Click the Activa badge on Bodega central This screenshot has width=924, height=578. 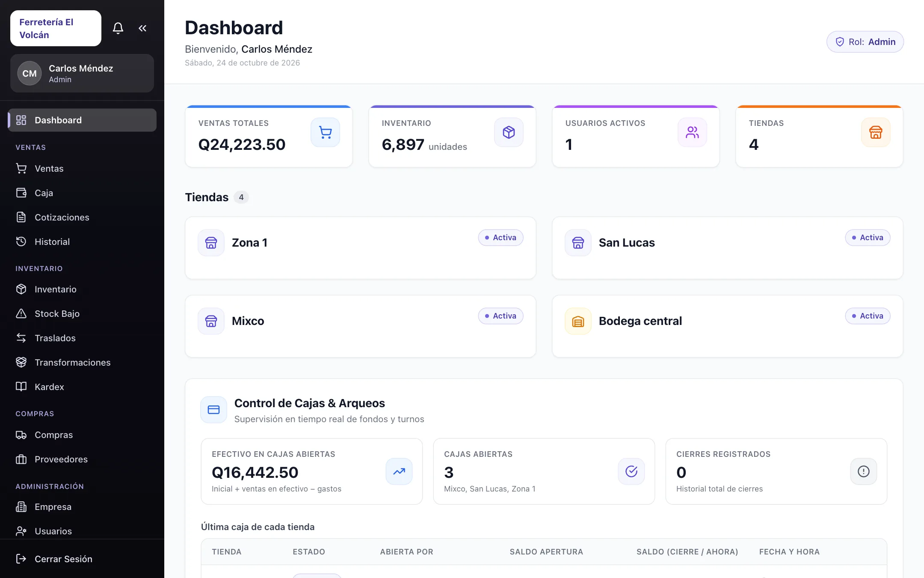tap(868, 316)
